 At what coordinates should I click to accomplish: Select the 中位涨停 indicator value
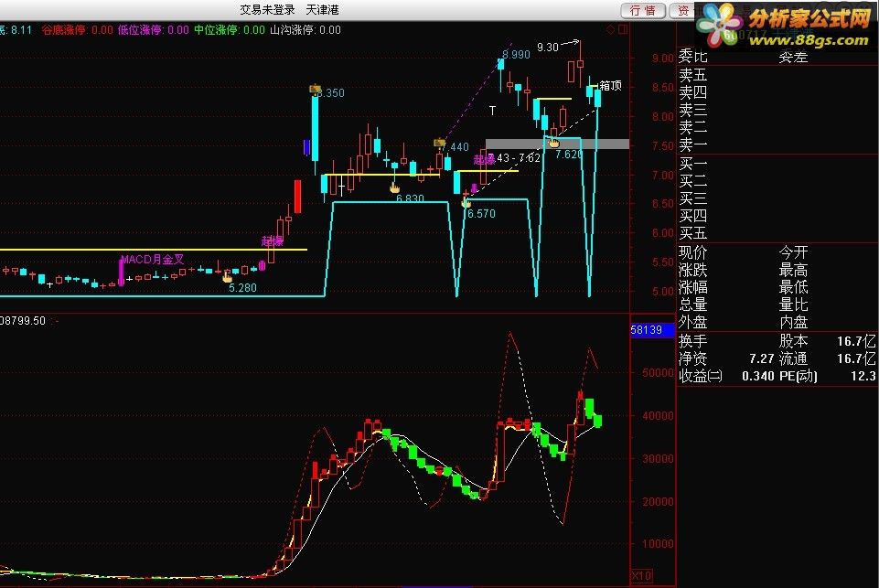230,30
